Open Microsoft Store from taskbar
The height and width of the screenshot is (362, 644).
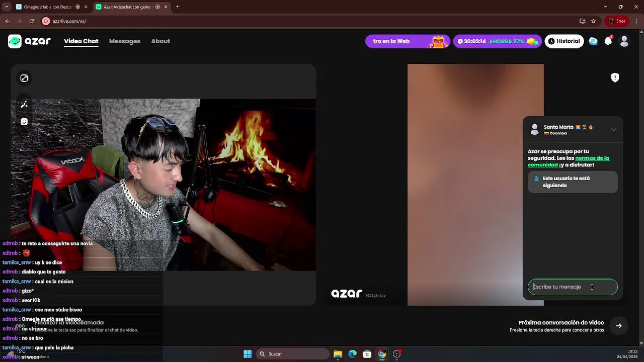click(x=367, y=354)
